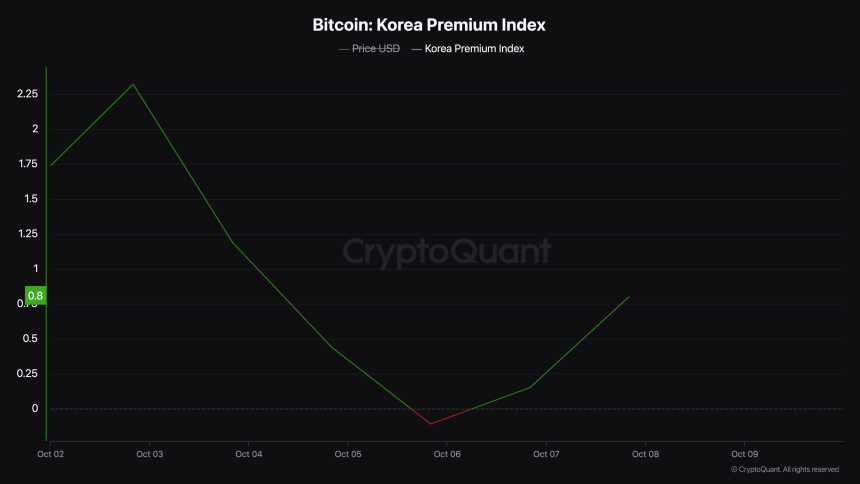Select the Oct 03 date on the x-axis

point(150,454)
